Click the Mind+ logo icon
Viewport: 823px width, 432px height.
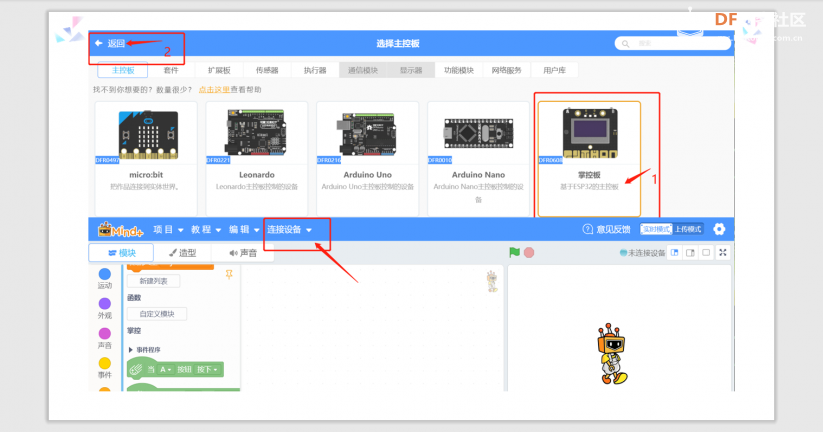[x=120, y=229]
